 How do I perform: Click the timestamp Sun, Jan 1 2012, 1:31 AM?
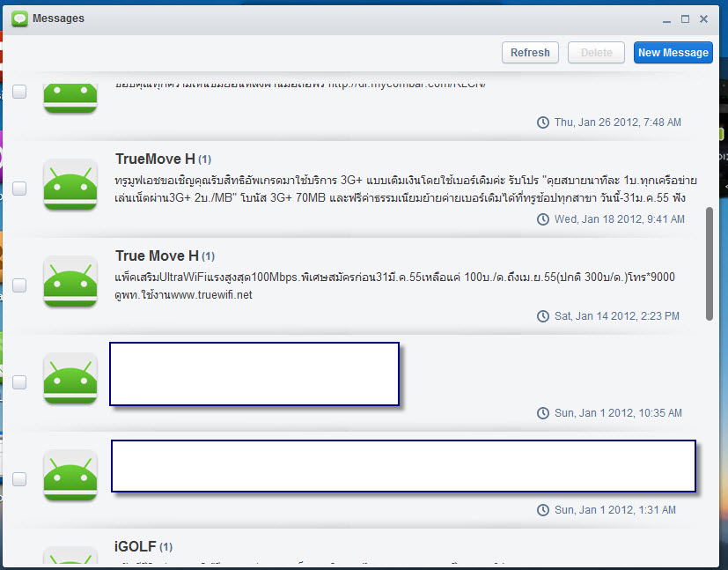pyautogui.click(x=615, y=510)
